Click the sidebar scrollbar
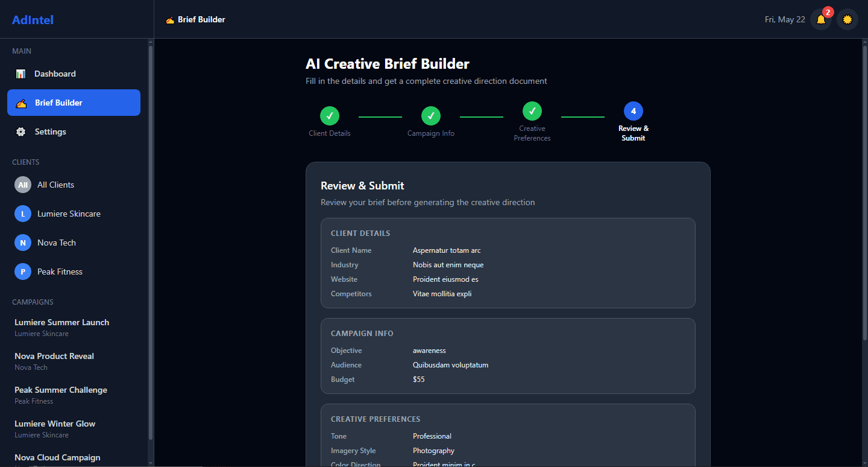The width and height of the screenshot is (868, 467). click(x=151, y=243)
